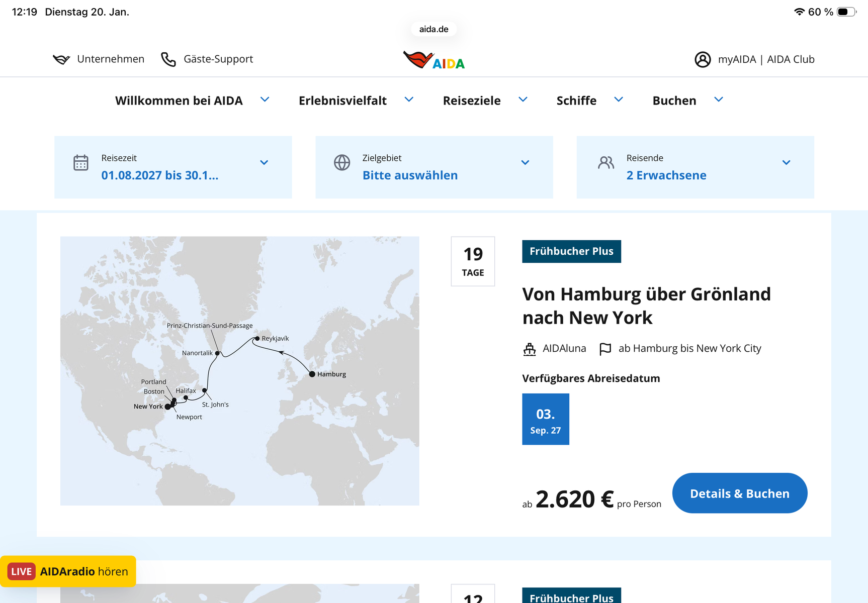
Task: Click the Reisende people icon
Action: (x=606, y=163)
